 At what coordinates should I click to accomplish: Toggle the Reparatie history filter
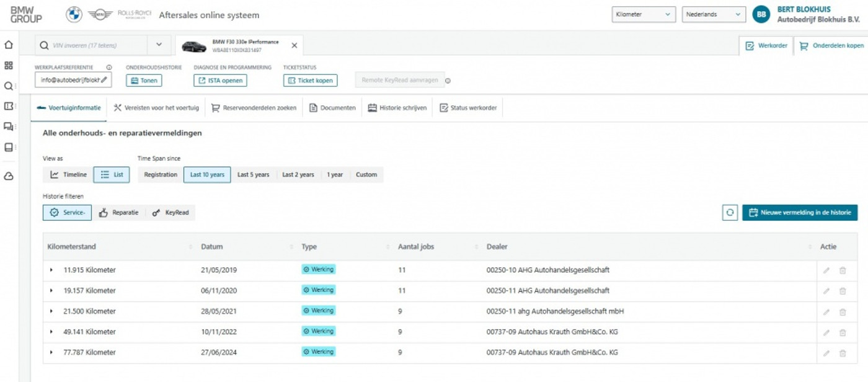click(118, 213)
